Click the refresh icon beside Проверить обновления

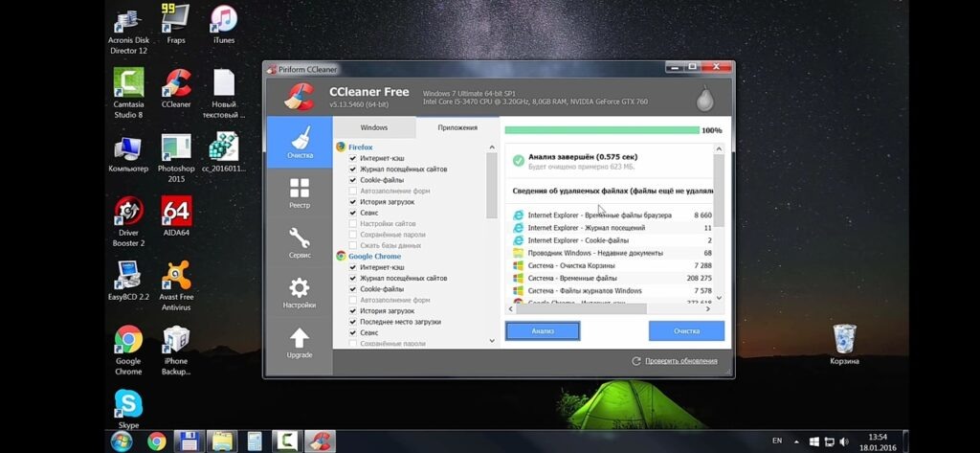click(636, 361)
